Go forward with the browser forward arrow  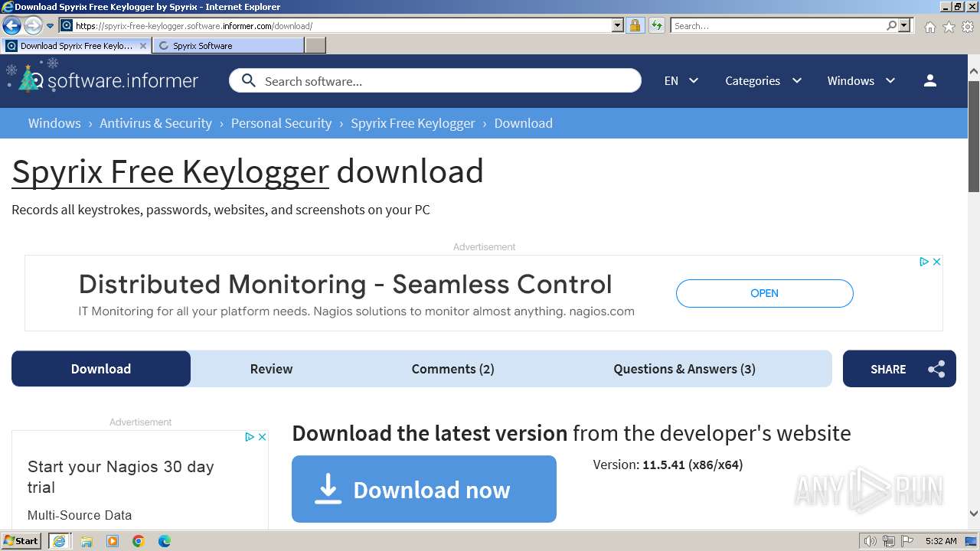tap(33, 25)
